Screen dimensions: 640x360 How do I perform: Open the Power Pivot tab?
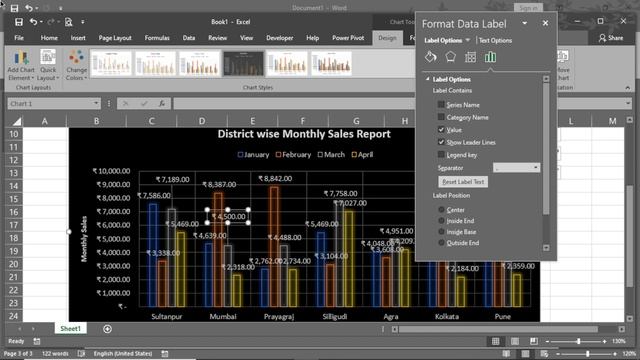point(348,38)
